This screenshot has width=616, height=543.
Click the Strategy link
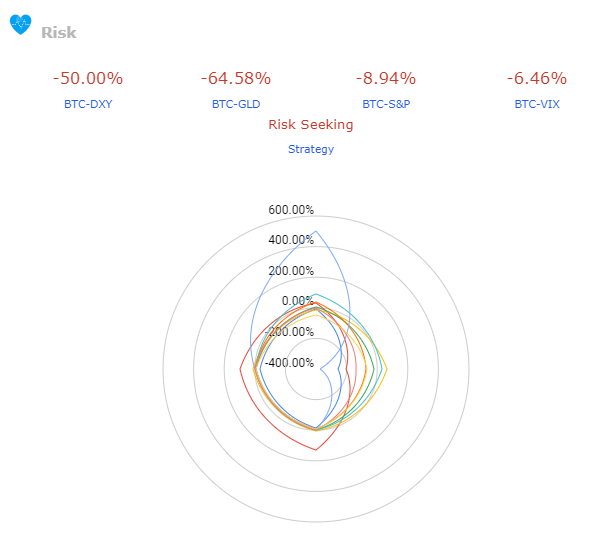311,149
